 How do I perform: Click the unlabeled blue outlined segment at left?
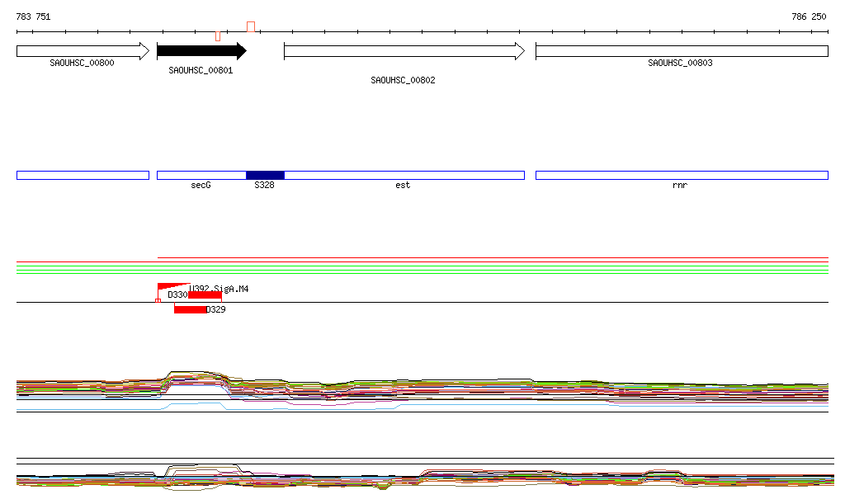[x=83, y=175]
